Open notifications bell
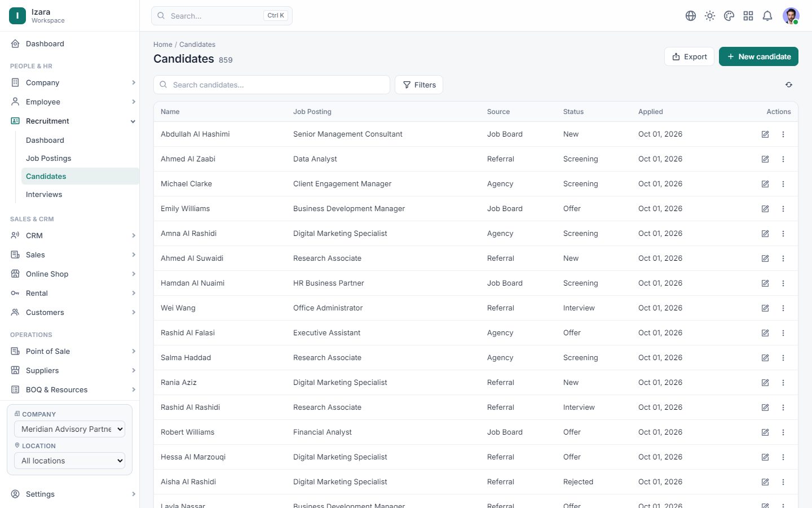 click(x=767, y=16)
